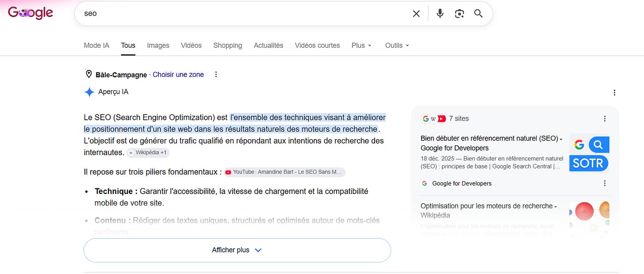
Task: Click the location pin icon beside Bâle-Campagne
Action: coord(89,74)
